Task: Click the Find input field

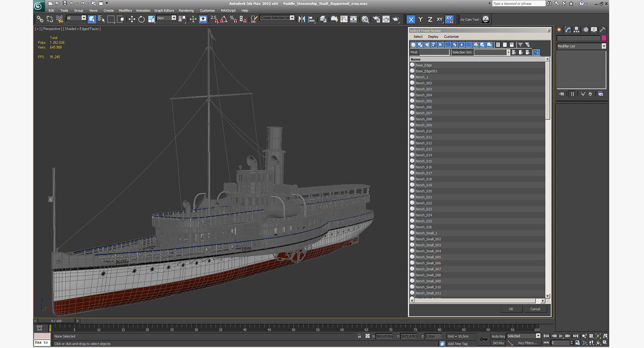Action: pos(434,52)
